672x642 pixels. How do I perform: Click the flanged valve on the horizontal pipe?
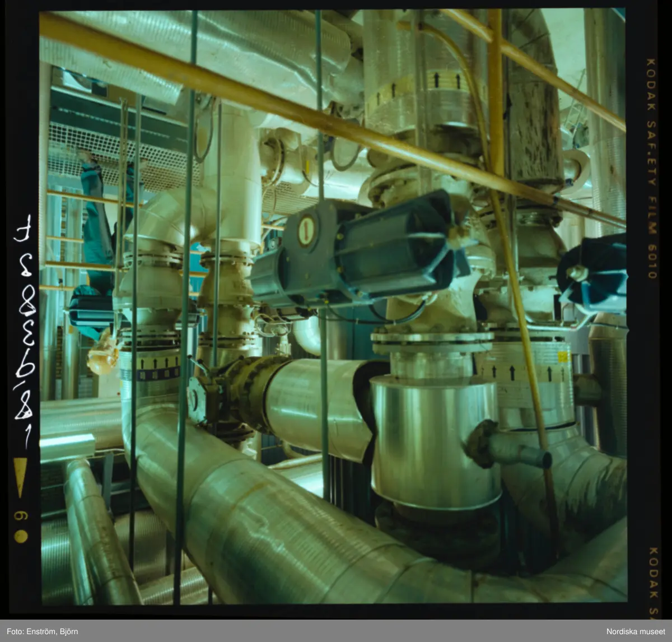point(235,392)
